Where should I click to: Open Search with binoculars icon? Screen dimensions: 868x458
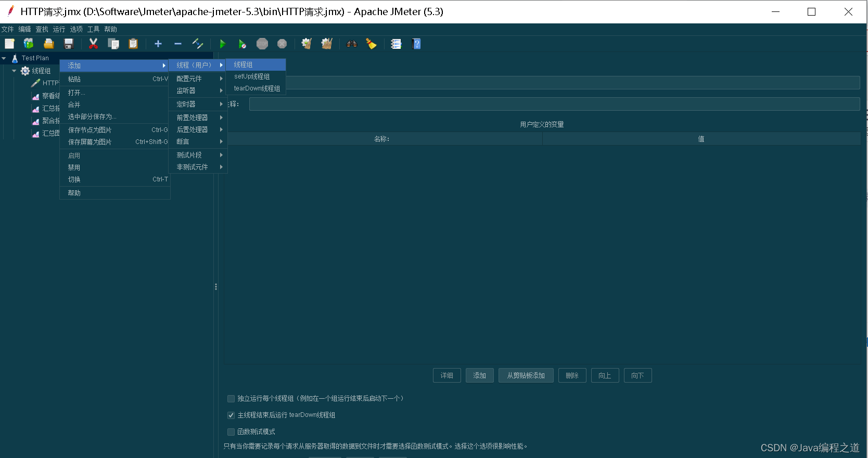352,44
